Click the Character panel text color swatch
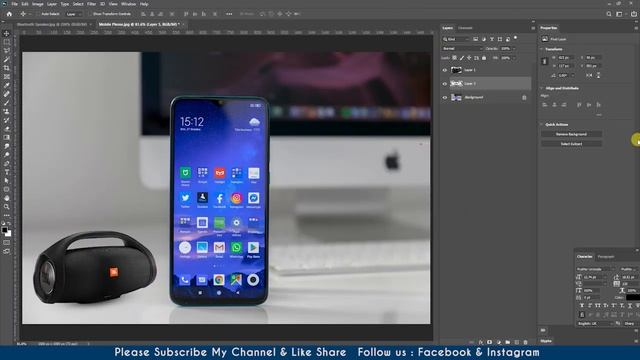The height and width of the screenshot is (360, 640). coord(633,298)
